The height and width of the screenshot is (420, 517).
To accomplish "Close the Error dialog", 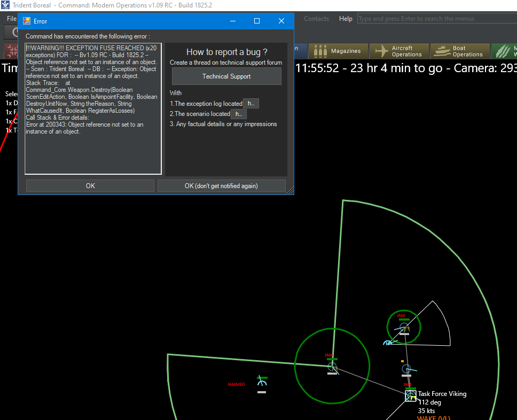I will [x=281, y=21].
